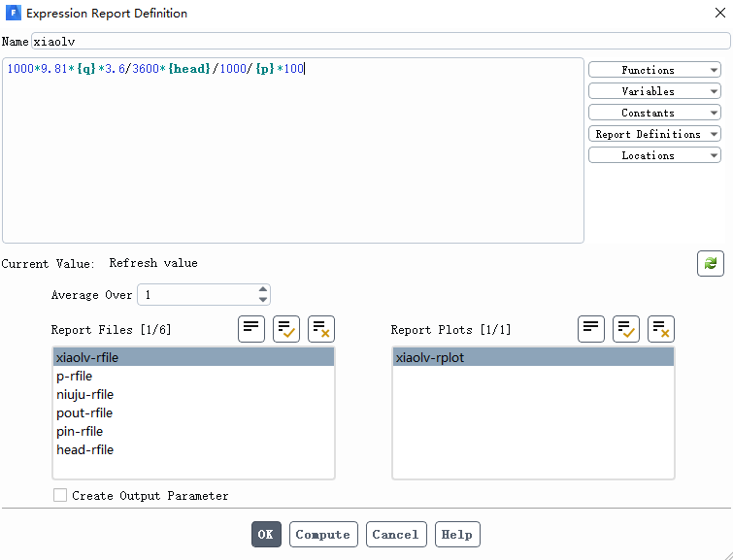Select niuju-rfile in Report Files
The height and width of the screenshot is (560, 733).
pyautogui.click(x=193, y=394)
